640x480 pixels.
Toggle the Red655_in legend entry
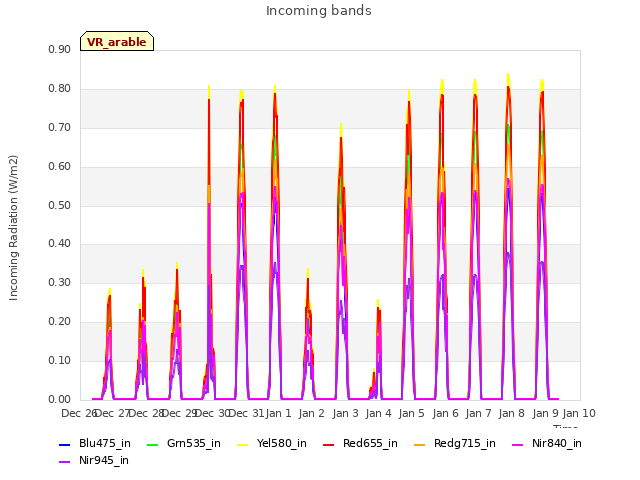click(x=360, y=443)
